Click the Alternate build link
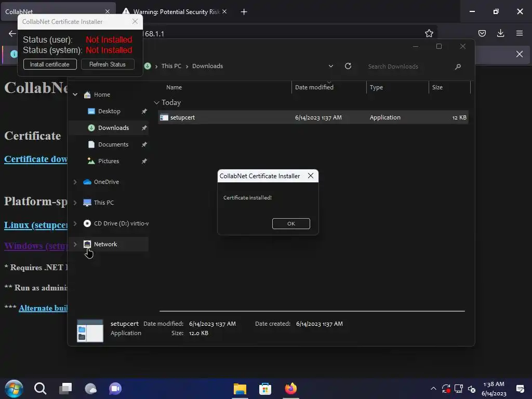This screenshot has height=399, width=532. pos(43,308)
